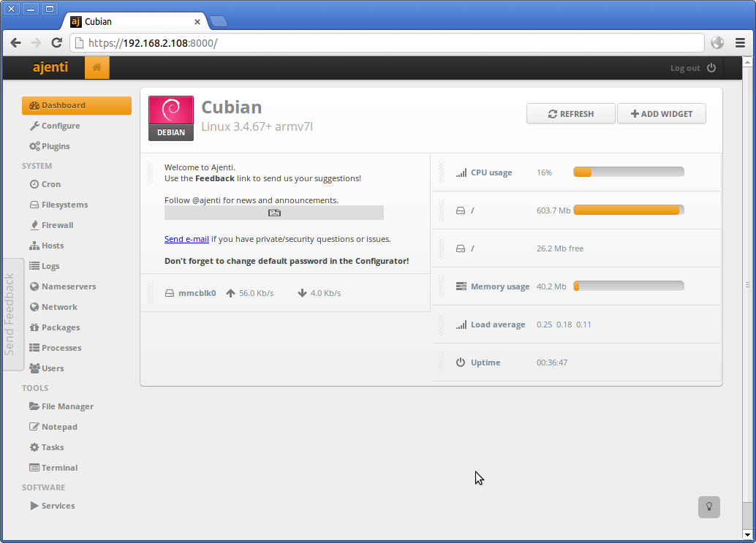Click the Uptime value 00:36:47

point(552,362)
